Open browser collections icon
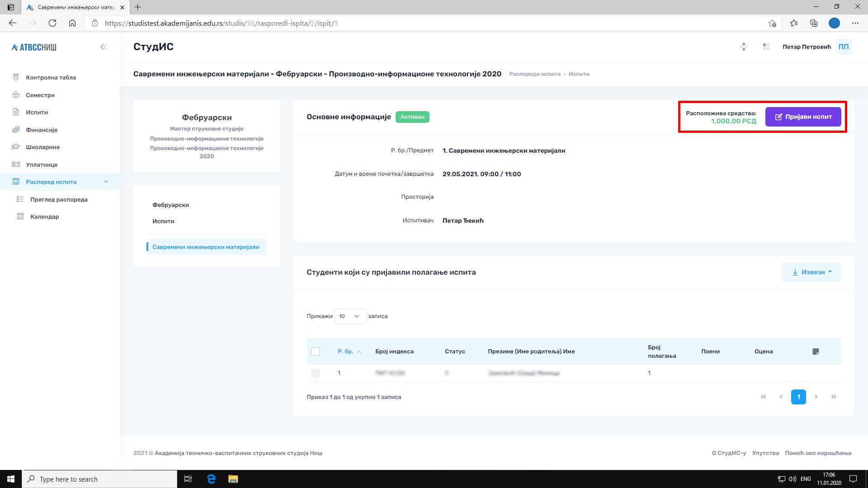The width and height of the screenshot is (868, 488). [814, 23]
